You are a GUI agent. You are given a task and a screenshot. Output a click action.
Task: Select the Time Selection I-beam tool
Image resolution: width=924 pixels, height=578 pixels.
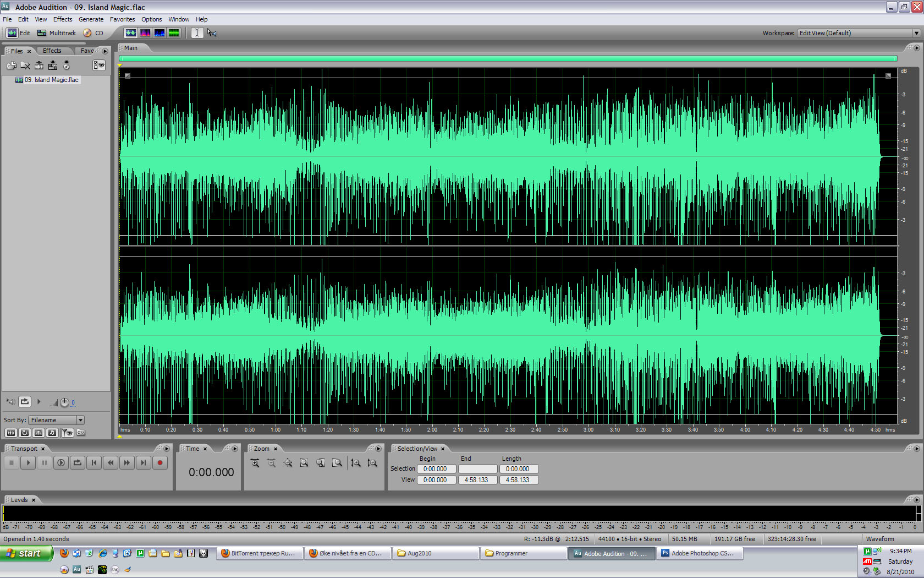point(197,33)
